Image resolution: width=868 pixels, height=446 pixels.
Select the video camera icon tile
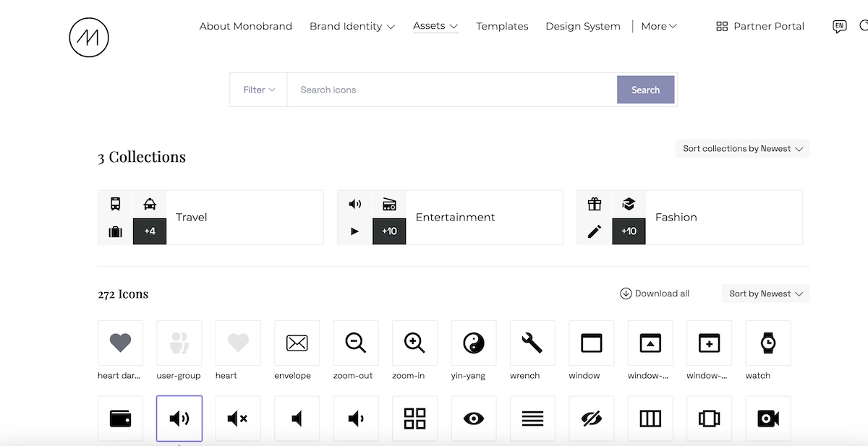click(767, 418)
